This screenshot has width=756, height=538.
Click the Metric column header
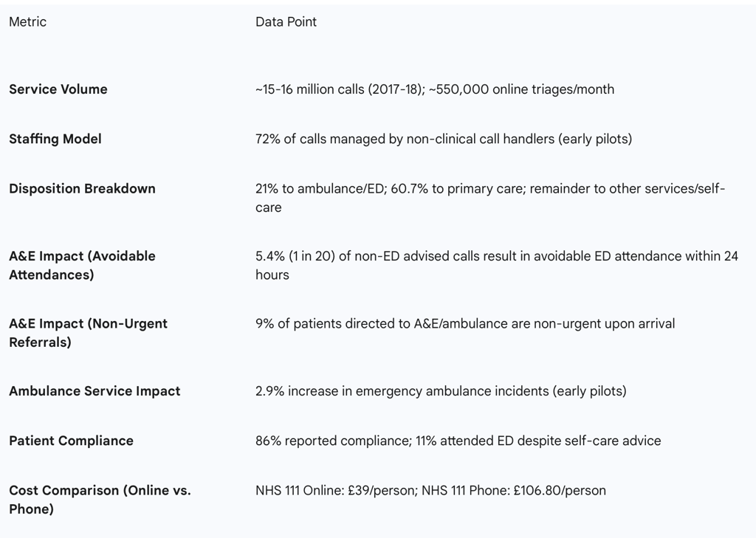(x=27, y=22)
